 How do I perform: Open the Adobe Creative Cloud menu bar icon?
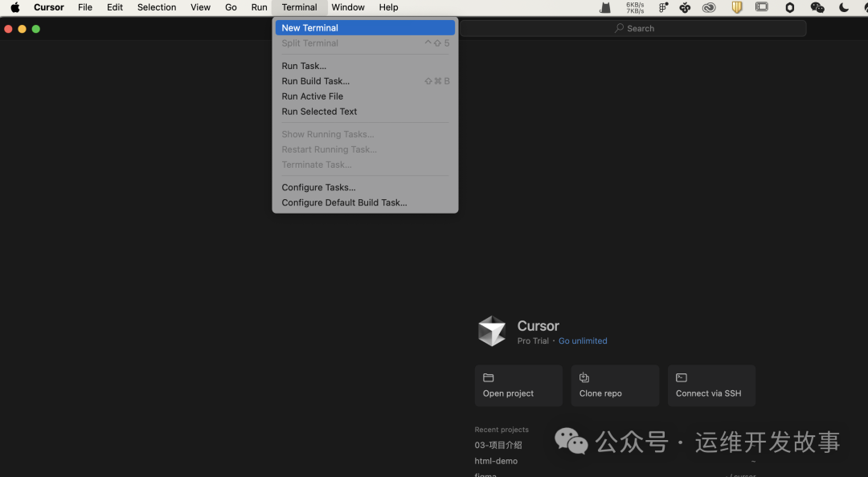[709, 7]
